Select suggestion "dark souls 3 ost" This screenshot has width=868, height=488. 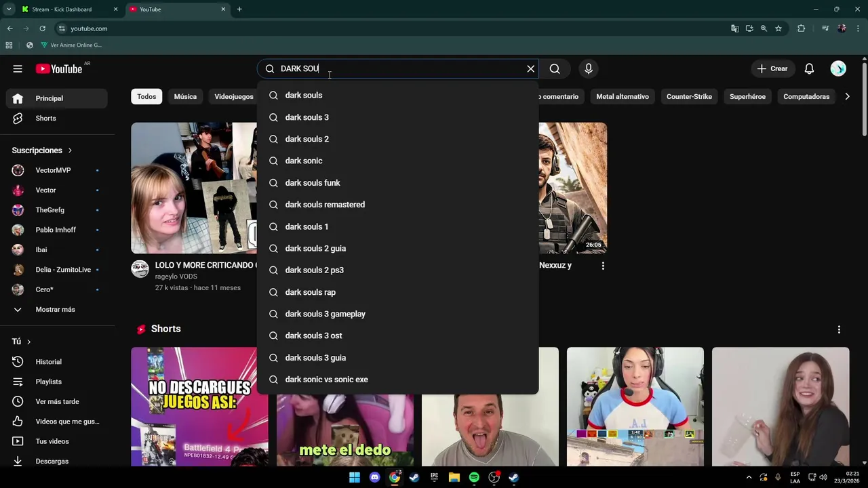click(397, 335)
